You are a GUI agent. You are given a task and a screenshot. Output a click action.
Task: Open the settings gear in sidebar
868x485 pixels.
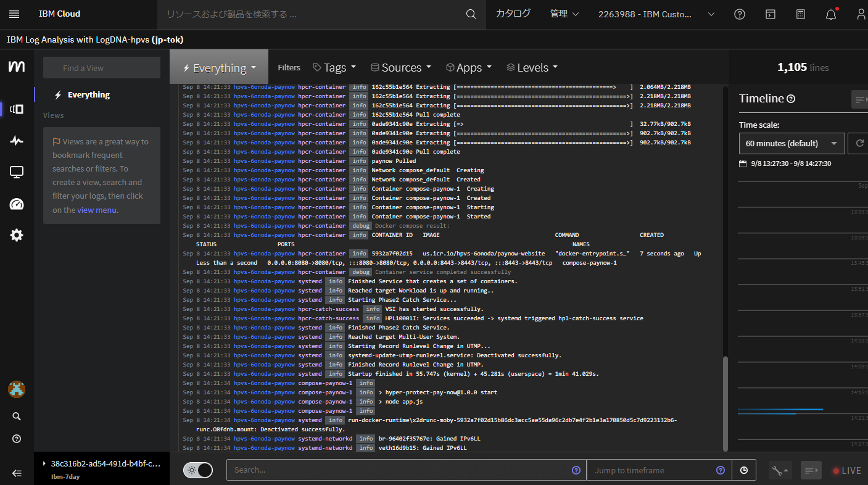tap(17, 235)
